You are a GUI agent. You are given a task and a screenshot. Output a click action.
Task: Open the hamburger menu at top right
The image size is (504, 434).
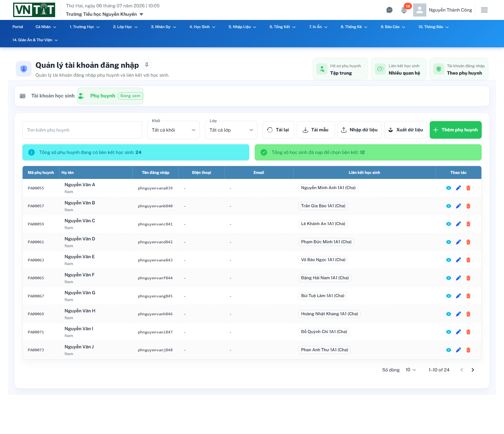[x=484, y=10]
